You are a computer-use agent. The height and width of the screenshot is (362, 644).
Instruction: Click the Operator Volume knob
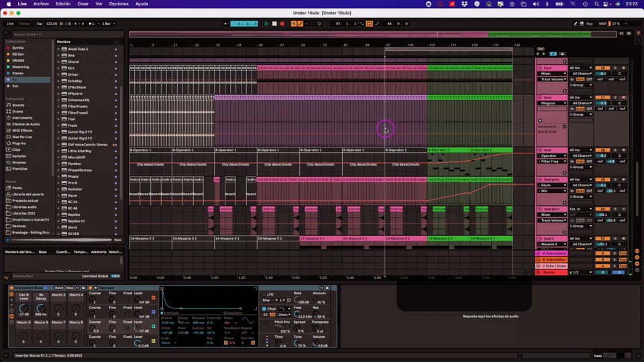pyautogui.click(x=315, y=343)
